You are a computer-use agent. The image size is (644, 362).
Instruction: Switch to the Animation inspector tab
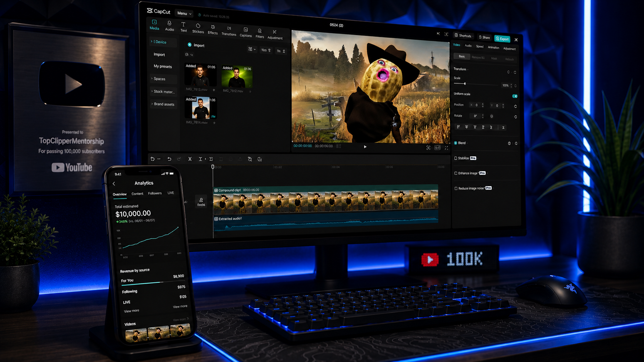coord(493,48)
